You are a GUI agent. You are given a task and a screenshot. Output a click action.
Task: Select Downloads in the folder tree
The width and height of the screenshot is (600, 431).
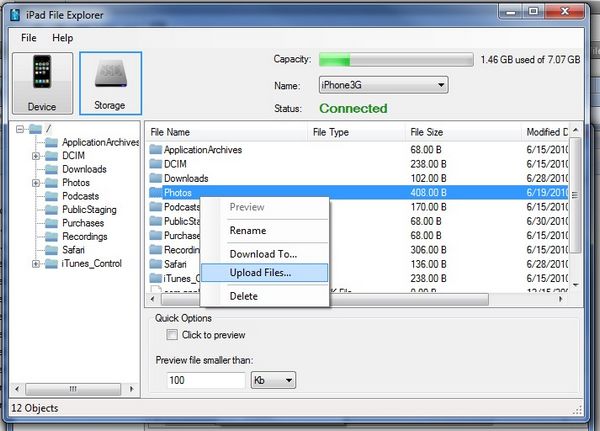[x=84, y=169]
